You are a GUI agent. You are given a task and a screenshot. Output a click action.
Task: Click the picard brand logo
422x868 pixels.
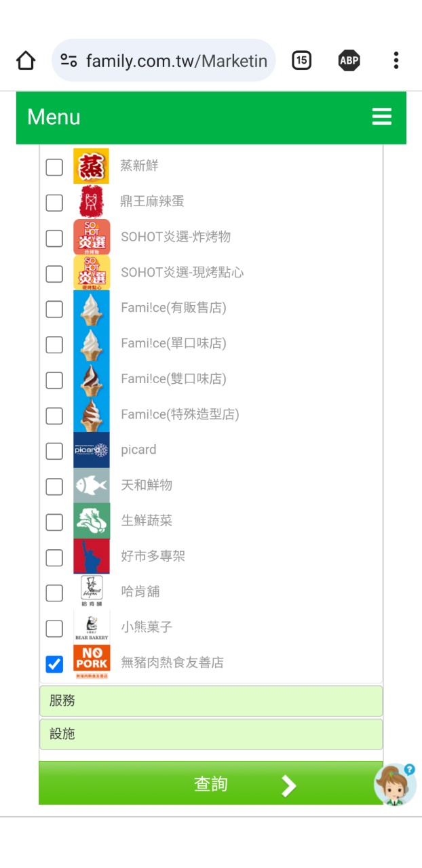pyautogui.click(x=92, y=450)
